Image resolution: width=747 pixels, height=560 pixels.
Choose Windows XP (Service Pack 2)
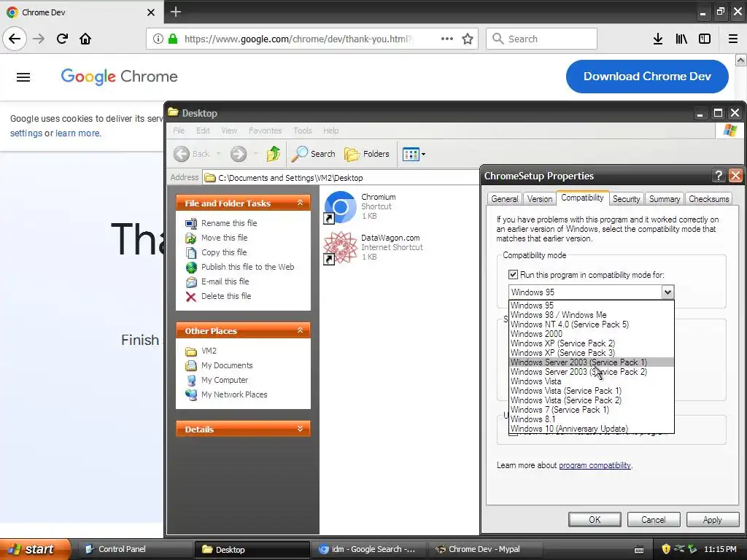(x=591, y=343)
